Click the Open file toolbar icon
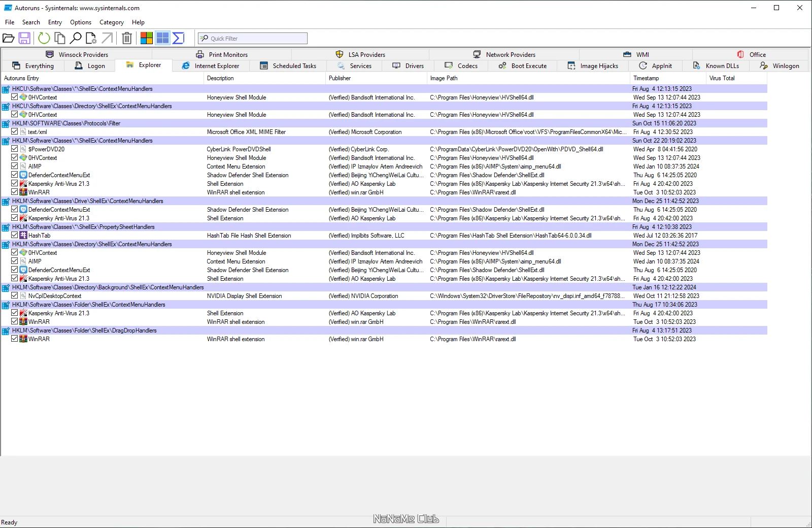 click(x=9, y=38)
